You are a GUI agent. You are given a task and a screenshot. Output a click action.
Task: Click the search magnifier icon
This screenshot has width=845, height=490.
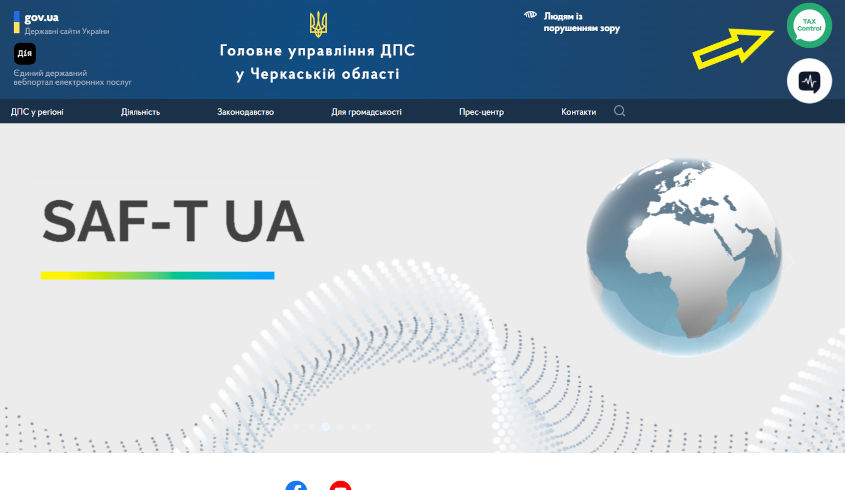[x=620, y=111]
